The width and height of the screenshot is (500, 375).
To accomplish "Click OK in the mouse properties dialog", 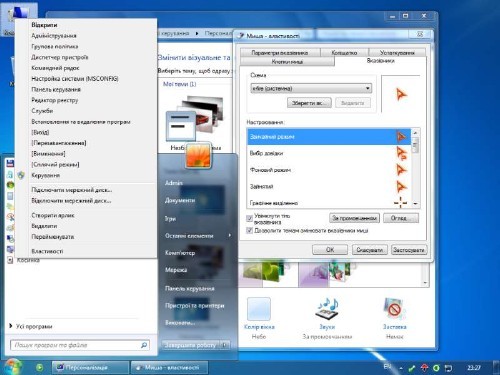I will [330, 250].
